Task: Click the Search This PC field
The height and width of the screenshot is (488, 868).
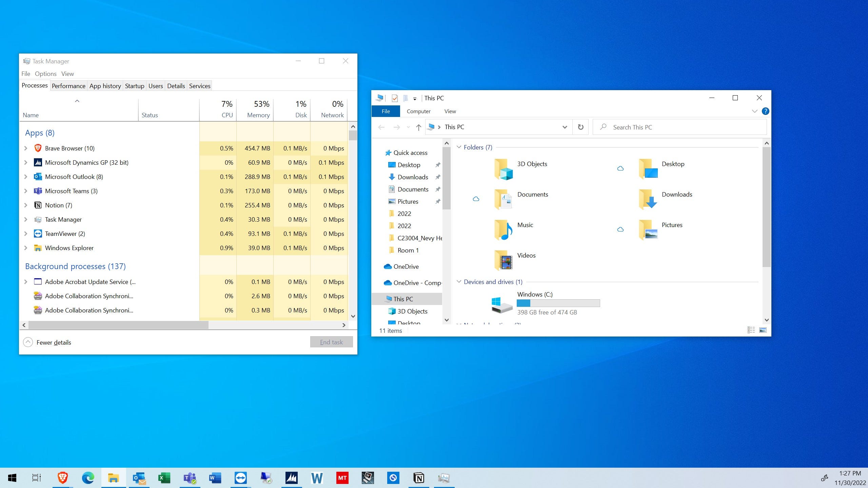Action: coord(679,127)
